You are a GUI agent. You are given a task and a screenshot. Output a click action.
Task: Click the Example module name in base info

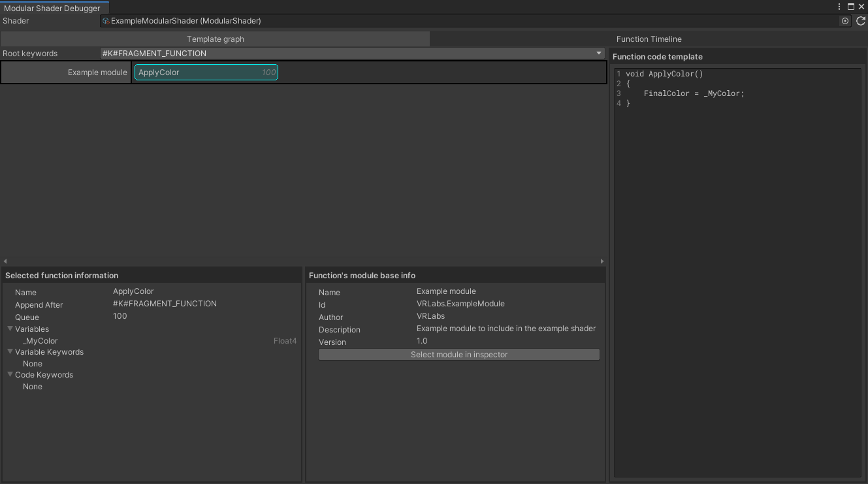coord(446,291)
